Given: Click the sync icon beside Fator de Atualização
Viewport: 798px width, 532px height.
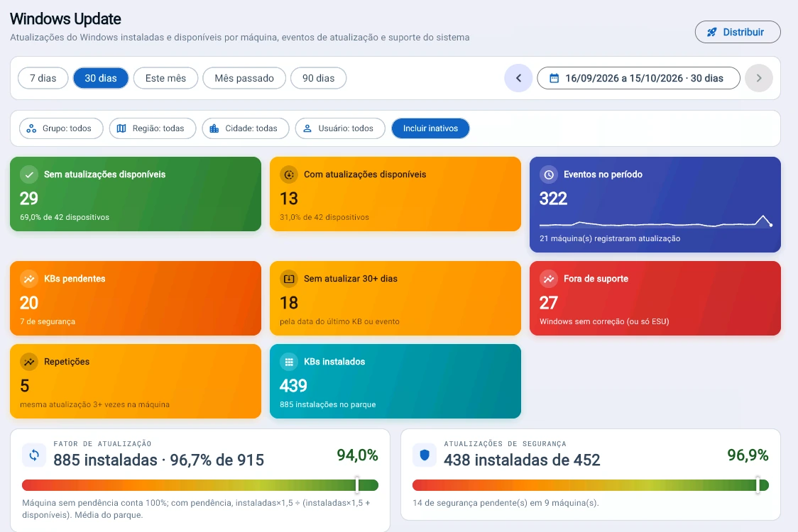Looking at the screenshot, I should coord(34,455).
